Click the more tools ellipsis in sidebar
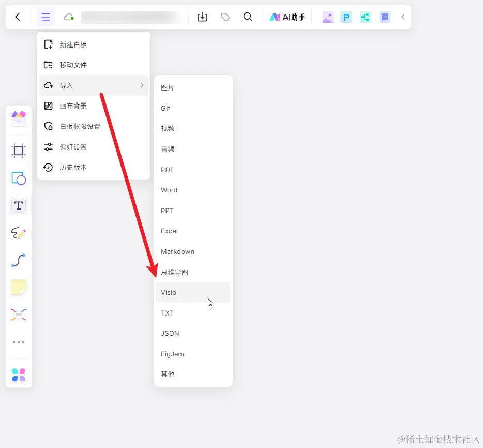Screen dimensions: 483x448 pyautogui.click(x=18, y=342)
